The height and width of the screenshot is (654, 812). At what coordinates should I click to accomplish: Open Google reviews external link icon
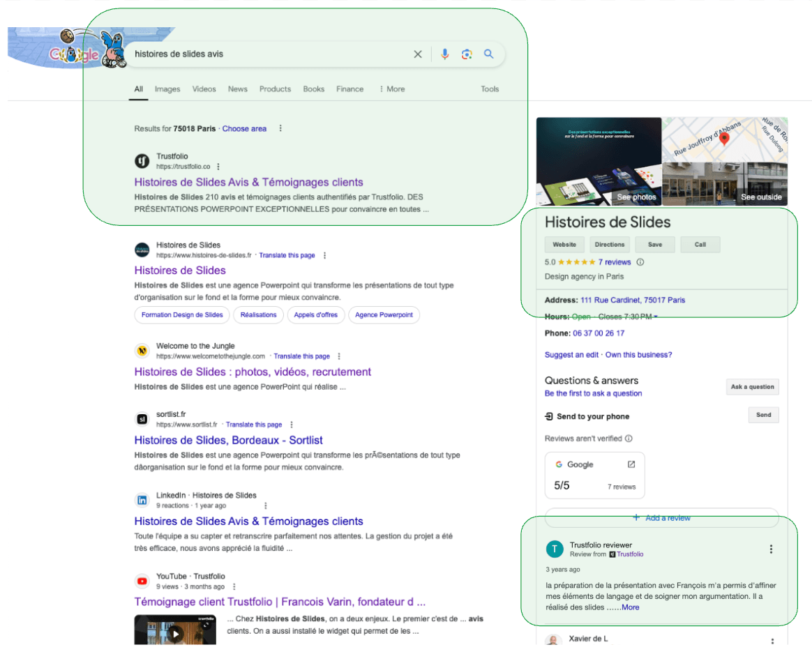tap(631, 464)
